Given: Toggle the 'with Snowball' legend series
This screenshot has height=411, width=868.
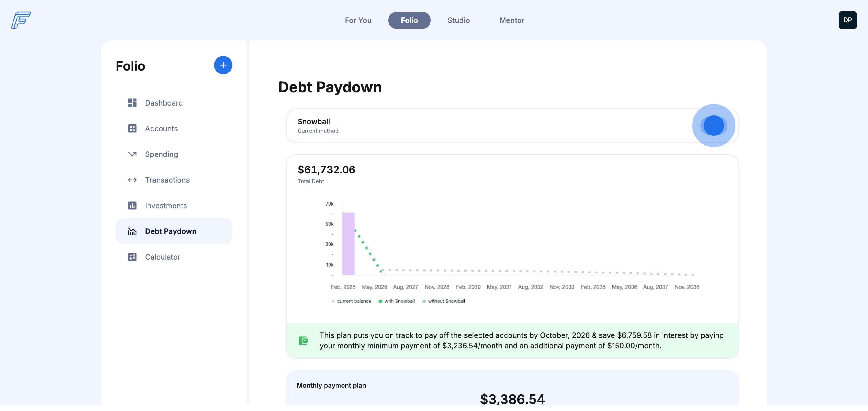Looking at the screenshot, I should 399,301.
